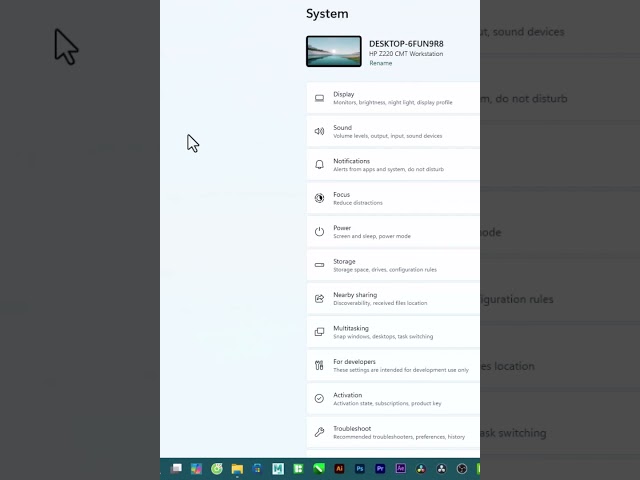Open Display settings via its monitor icon

point(319,98)
